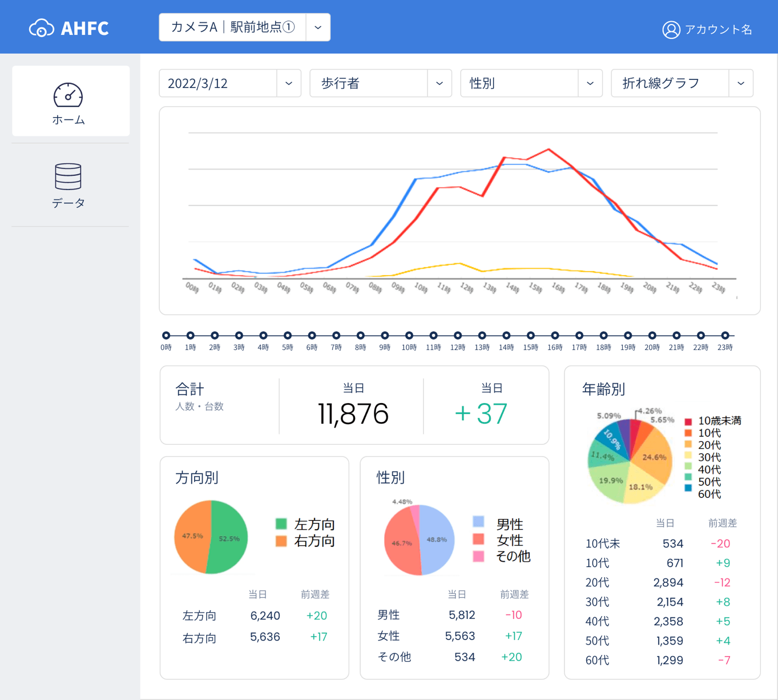Click the AHFC cloud logo icon
This screenshot has width=778, height=700.
pos(42,28)
